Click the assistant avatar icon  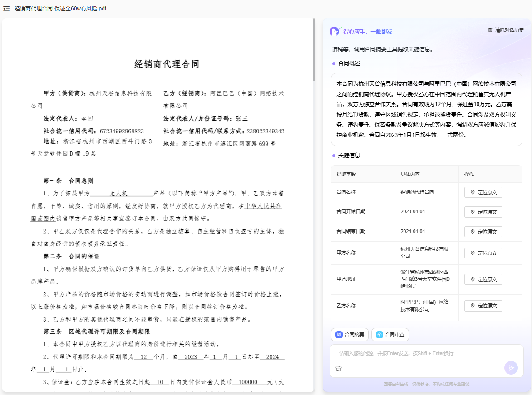coord(335,32)
